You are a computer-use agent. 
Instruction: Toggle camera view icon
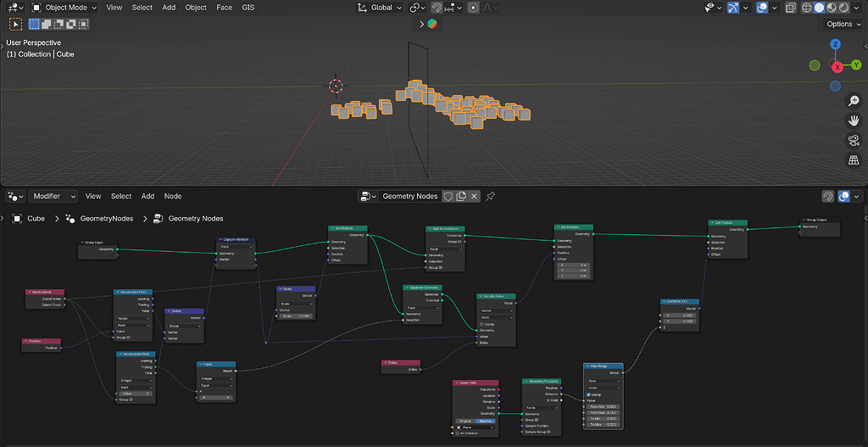[x=854, y=140]
